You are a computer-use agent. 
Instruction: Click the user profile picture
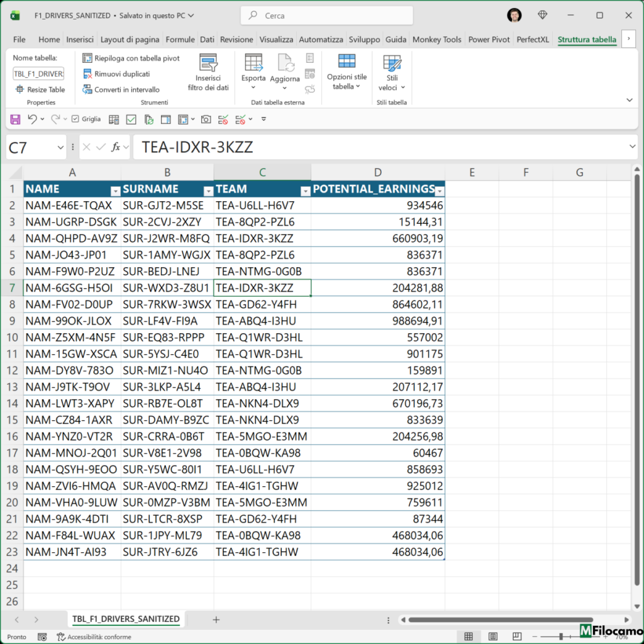[514, 15]
